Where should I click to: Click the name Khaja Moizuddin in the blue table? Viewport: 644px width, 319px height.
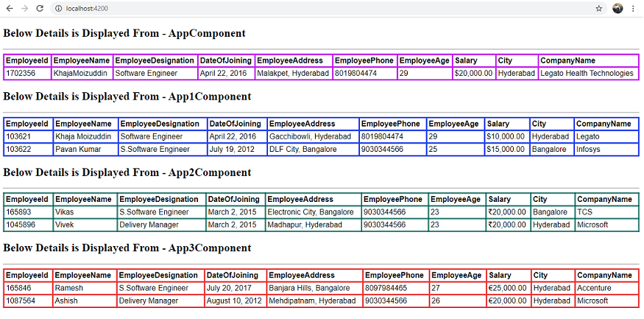pos(83,136)
